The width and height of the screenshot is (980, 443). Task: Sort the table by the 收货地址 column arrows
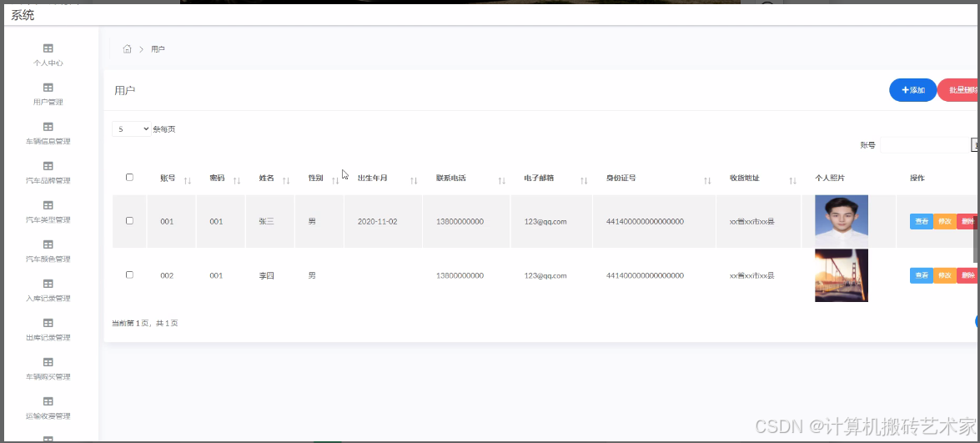coord(792,180)
